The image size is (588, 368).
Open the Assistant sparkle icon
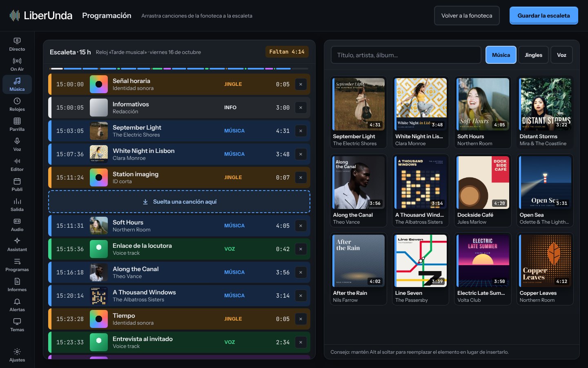click(x=17, y=245)
